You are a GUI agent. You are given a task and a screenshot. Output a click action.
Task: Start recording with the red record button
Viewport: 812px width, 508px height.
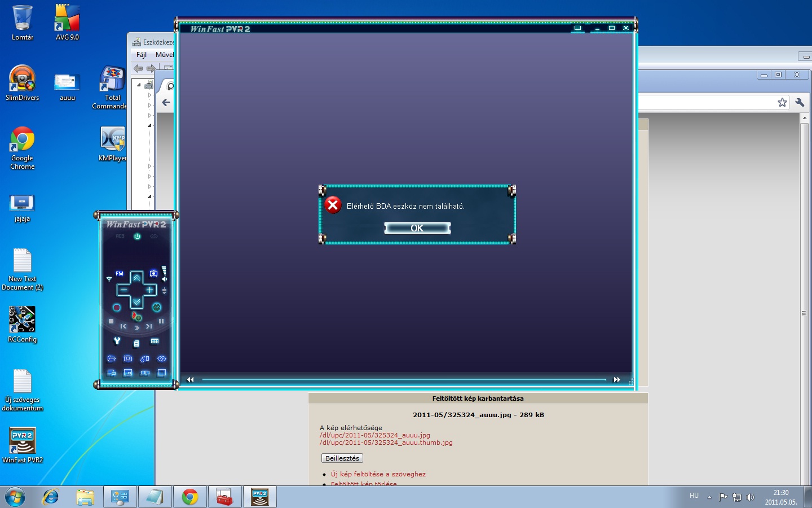coord(117,308)
